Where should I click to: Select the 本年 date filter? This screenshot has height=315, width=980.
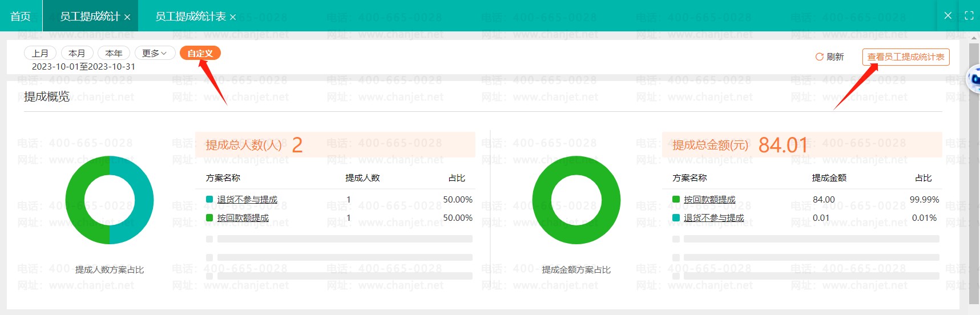(x=114, y=53)
